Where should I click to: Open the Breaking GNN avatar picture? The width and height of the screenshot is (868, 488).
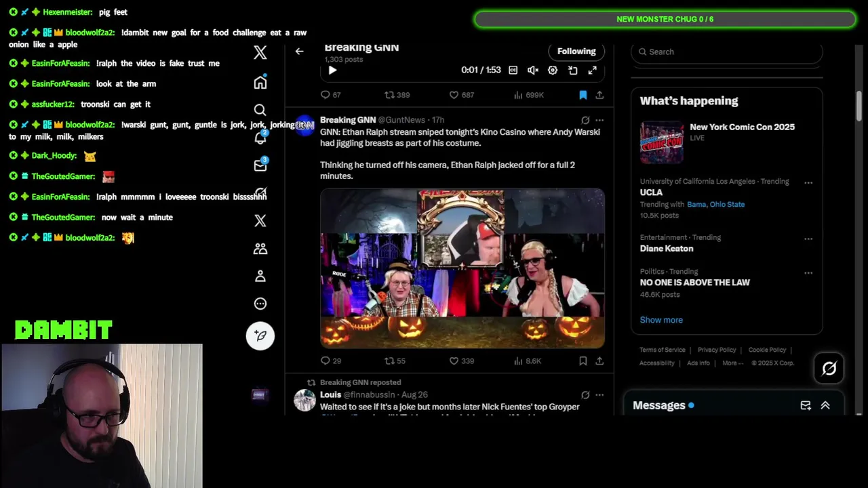point(304,125)
